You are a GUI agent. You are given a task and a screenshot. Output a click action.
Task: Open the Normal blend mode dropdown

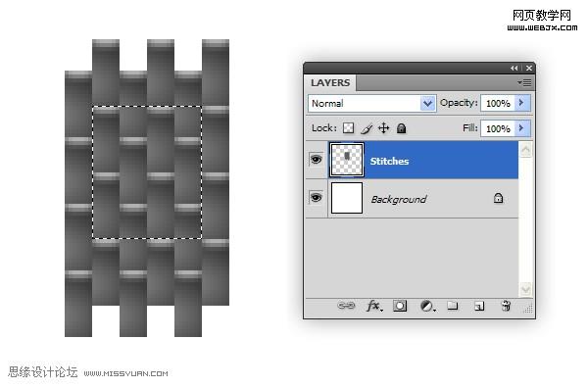372,103
